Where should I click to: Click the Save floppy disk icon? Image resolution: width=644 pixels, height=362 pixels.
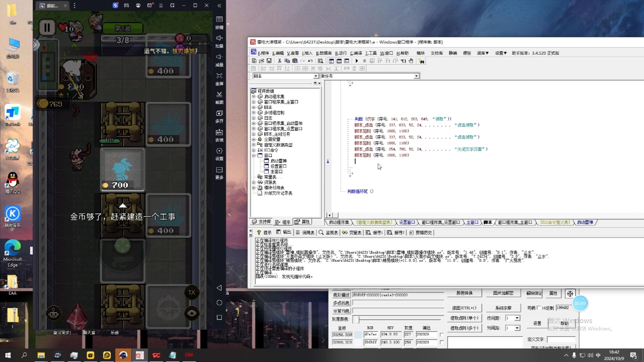269,61
